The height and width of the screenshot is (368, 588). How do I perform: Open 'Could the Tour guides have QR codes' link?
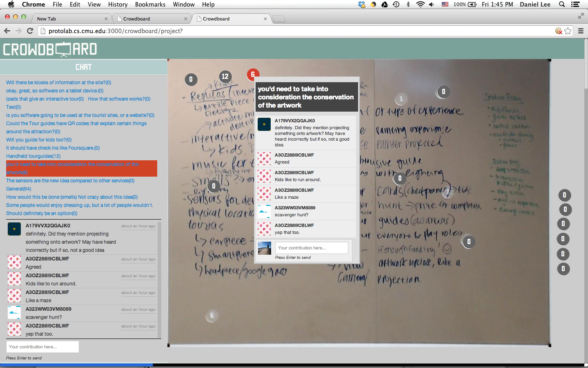click(x=76, y=128)
